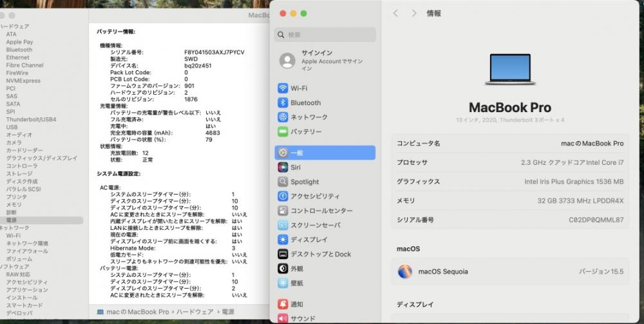Open the Wallpaper icon

[283, 283]
